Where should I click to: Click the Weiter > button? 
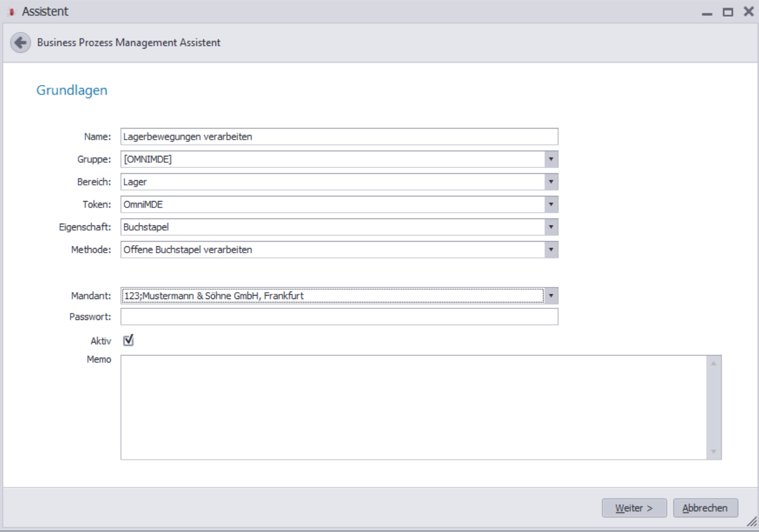(x=634, y=508)
